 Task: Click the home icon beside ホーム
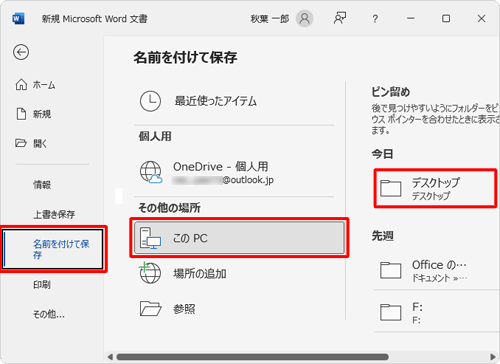click(x=21, y=85)
